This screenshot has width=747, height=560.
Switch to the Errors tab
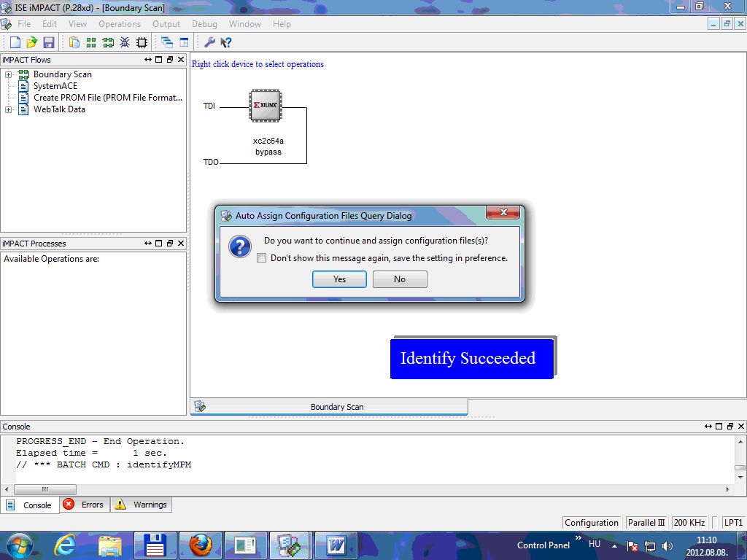pyautogui.click(x=85, y=505)
